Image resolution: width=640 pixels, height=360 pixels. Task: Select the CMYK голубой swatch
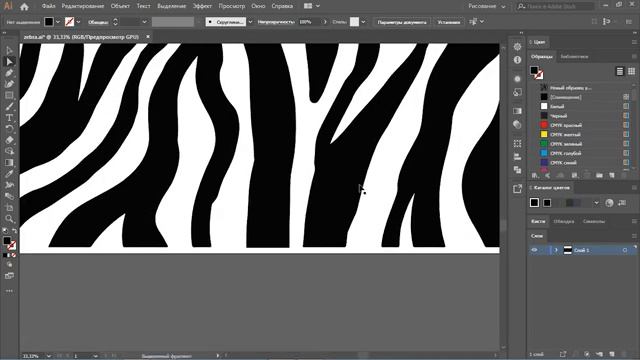click(583, 153)
